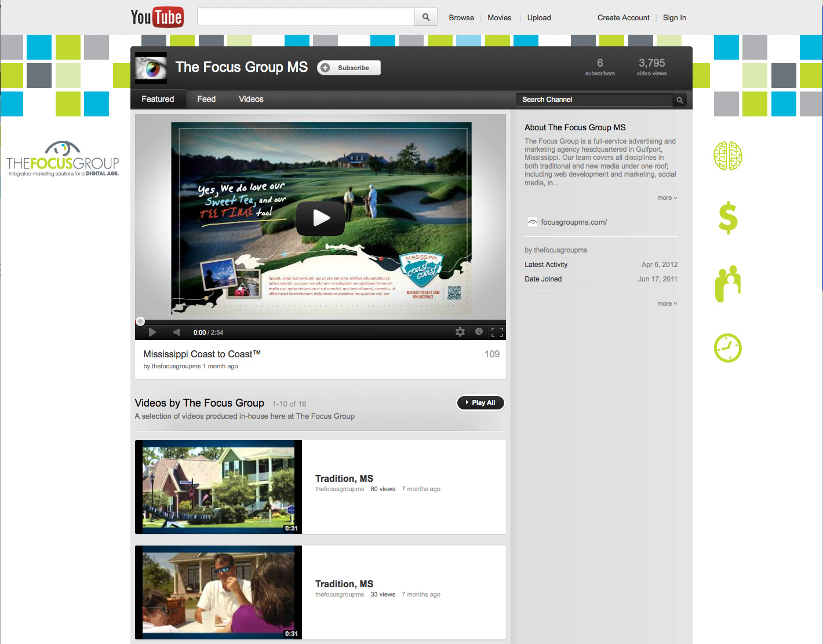Open the Tradition, MS thumbnail with man in sunglasses

pyautogui.click(x=219, y=592)
